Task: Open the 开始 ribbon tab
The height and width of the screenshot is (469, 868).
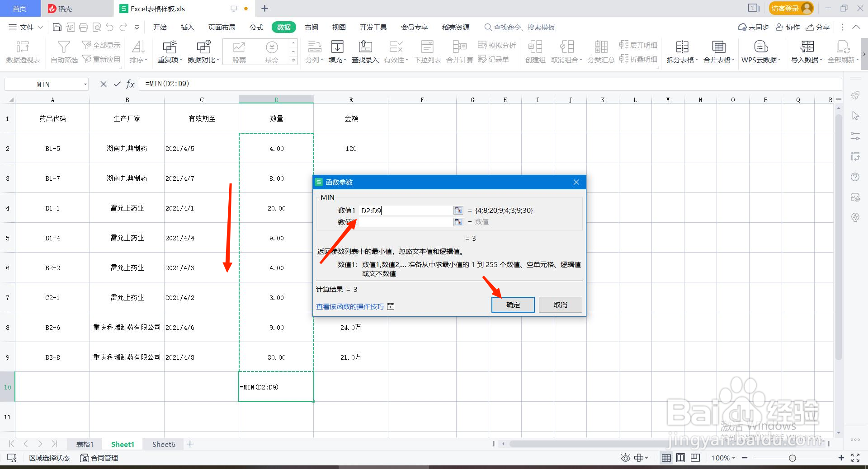Action: click(160, 27)
